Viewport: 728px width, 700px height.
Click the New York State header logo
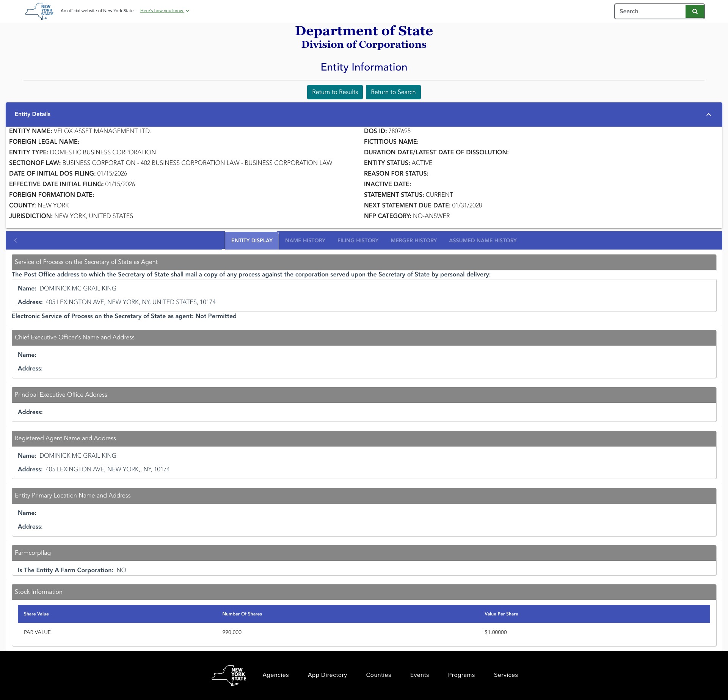(x=39, y=11)
